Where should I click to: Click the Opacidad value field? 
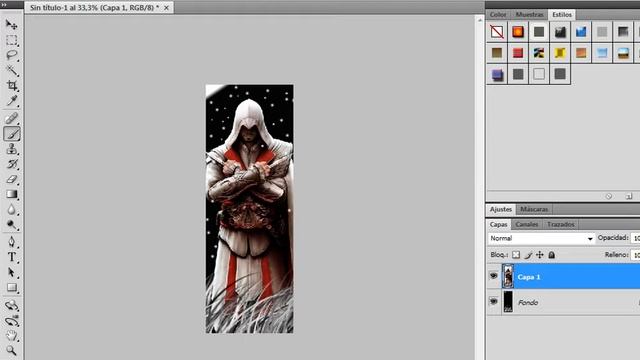tap(636, 238)
